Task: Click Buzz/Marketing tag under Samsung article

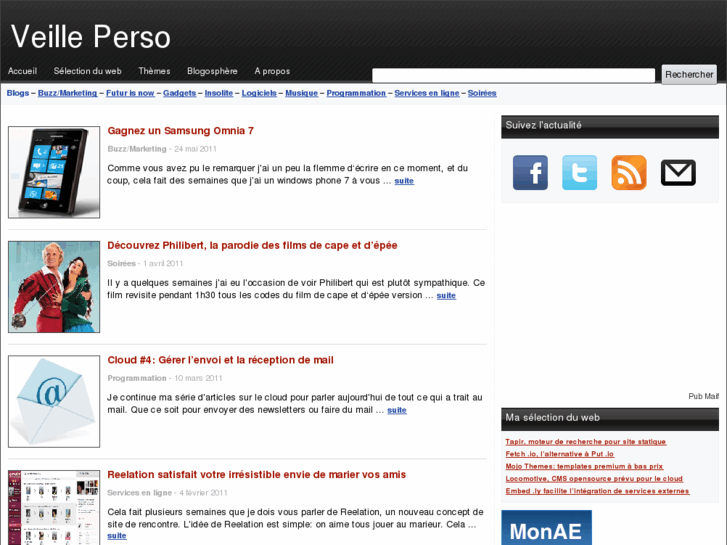Action: pyautogui.click(x=137, y=149)
